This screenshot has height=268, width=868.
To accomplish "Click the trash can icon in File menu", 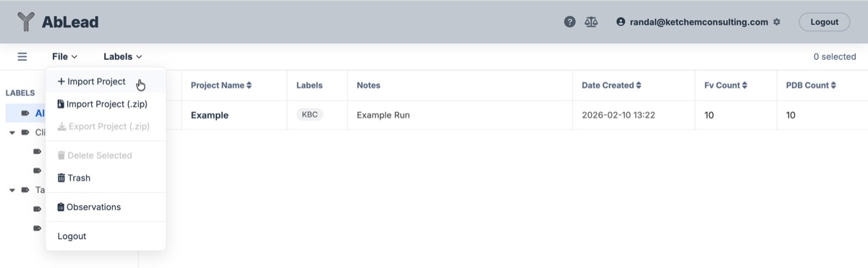I will [x=61, y=178].
